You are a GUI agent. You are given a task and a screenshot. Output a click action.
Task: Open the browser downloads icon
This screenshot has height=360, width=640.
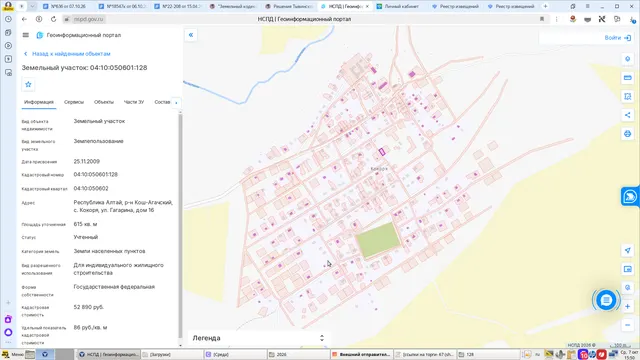click(x=633, y=19)
